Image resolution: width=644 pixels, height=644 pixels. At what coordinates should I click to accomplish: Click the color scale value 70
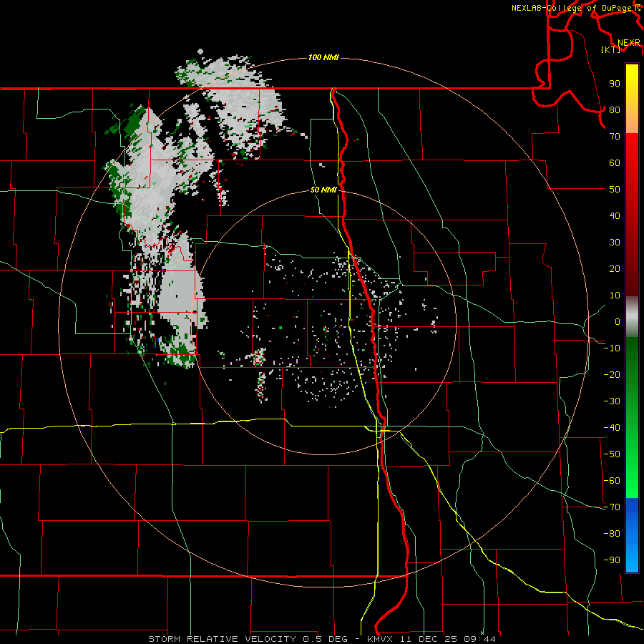coord(615,137)
